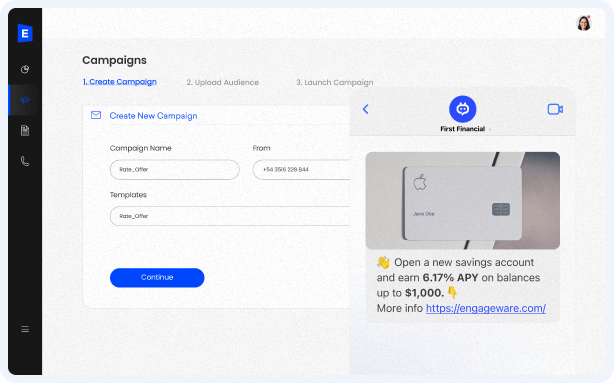The image size is (614, 383).
Task: Click the Templates label
Action: point(128,195)
